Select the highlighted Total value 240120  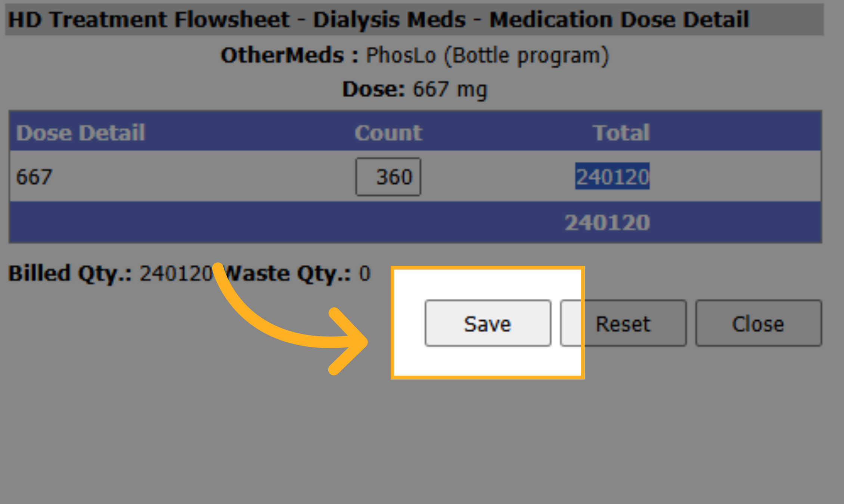coord(612,177)
